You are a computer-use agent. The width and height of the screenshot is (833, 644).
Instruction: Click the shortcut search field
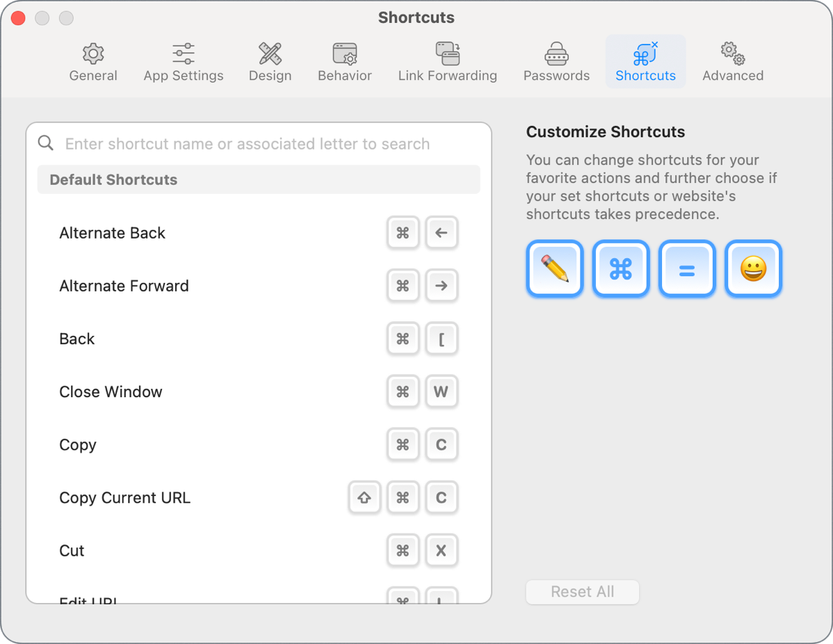click(259, 143)
